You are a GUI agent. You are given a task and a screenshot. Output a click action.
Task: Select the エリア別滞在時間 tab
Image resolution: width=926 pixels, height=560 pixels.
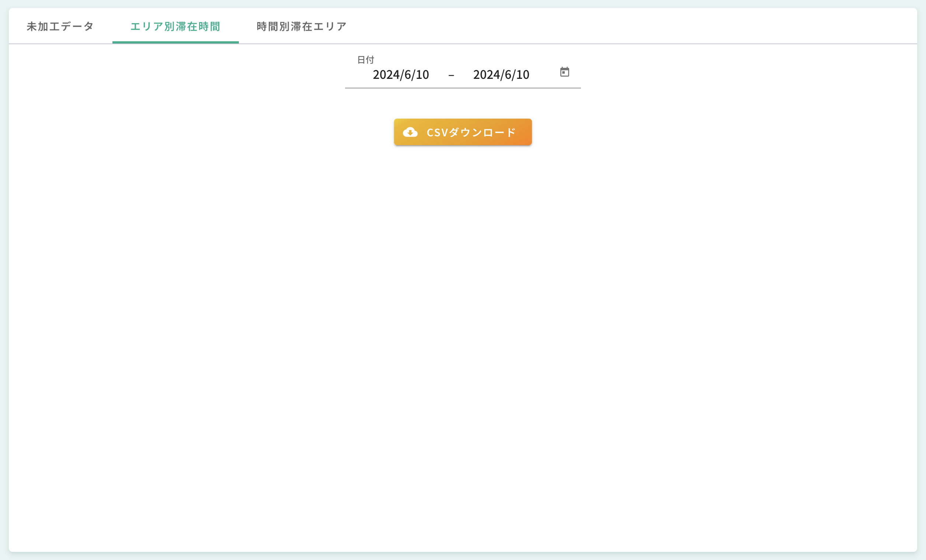pos(176,26)
